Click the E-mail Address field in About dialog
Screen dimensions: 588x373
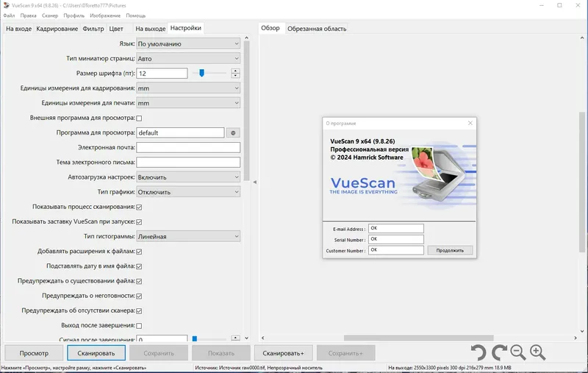(396, 229)
